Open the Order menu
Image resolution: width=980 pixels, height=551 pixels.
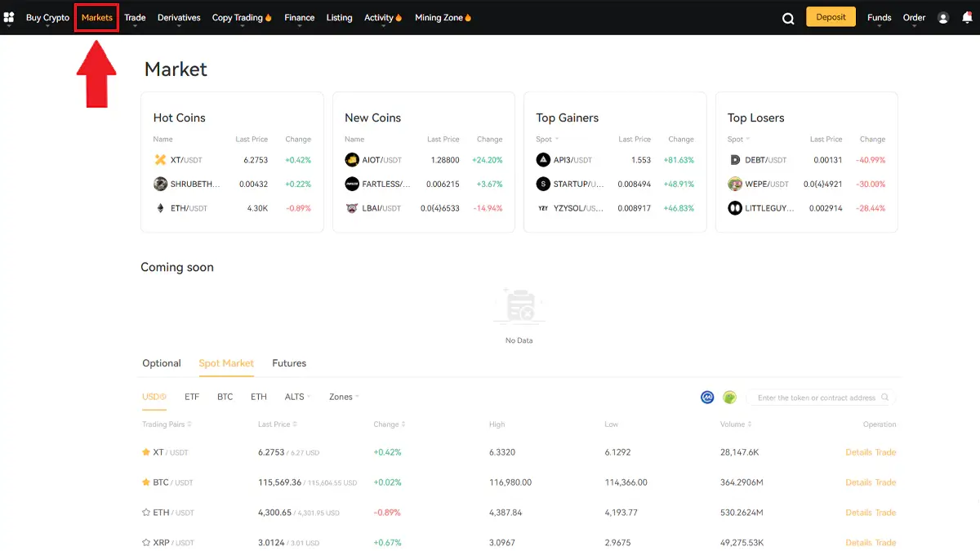coord(915,18)
